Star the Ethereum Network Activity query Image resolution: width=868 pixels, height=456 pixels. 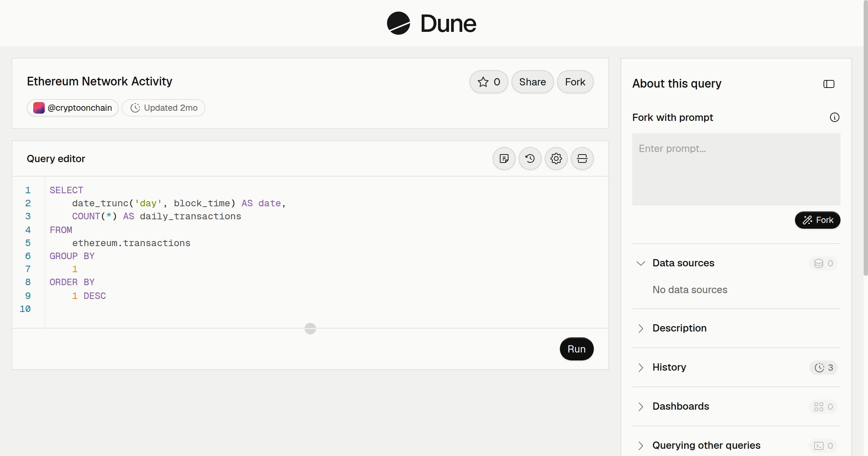click(489, 82)
